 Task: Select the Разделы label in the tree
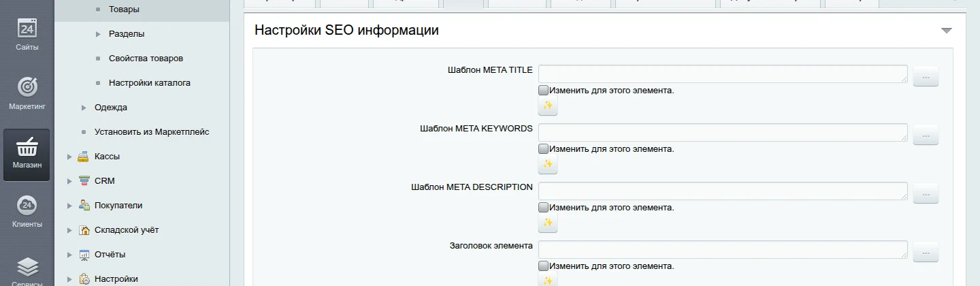127,34
